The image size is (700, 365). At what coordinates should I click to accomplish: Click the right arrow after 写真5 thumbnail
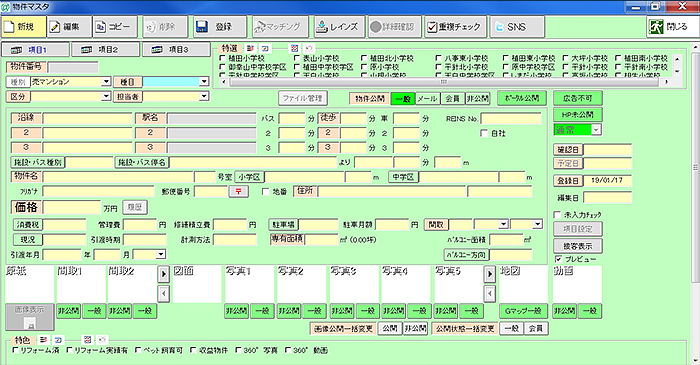[490, 274]
